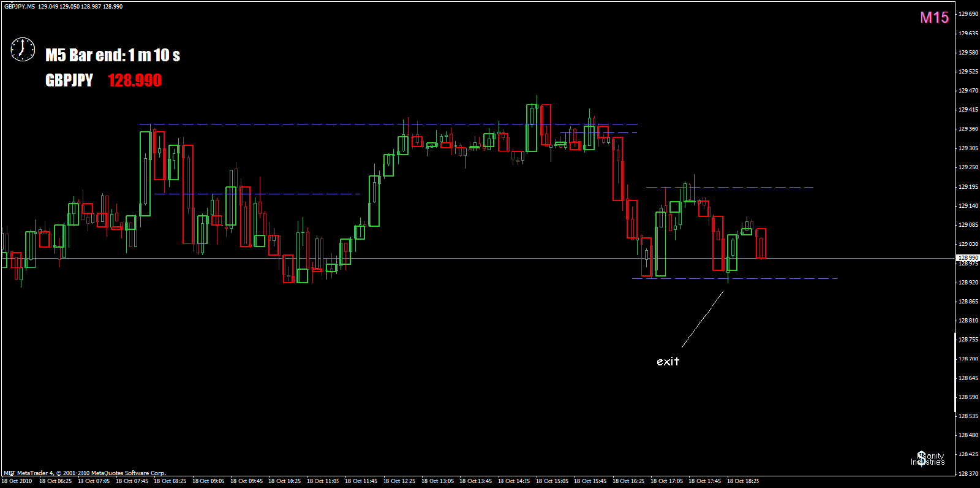Click the 129.415 price scale label
The image size is (980, 488).
[968, 110]
